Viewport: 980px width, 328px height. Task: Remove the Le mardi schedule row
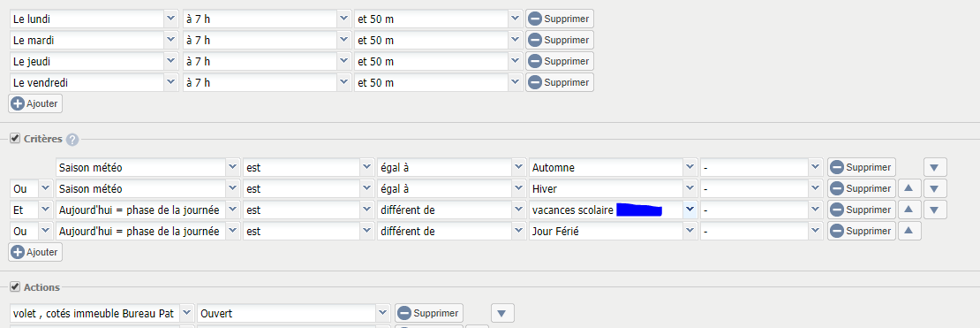[x=560, y=40]
